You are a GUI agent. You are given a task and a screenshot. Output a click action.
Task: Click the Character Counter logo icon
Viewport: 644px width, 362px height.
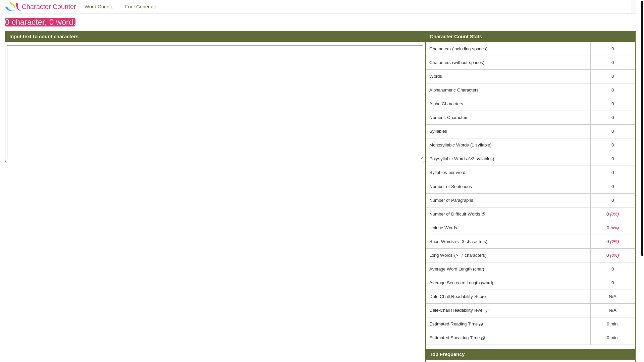coord(13,7)
